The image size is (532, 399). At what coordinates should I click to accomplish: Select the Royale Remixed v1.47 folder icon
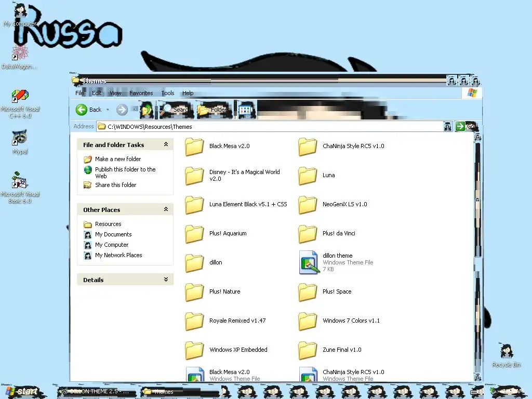point(194,321)
